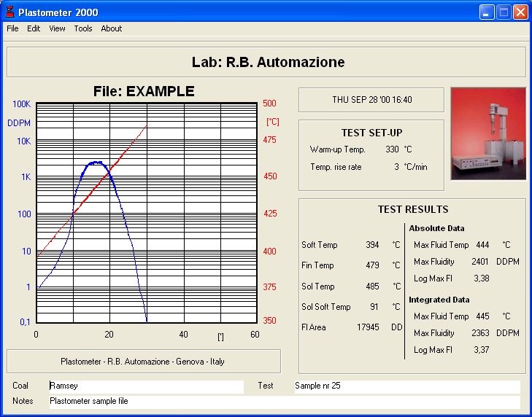Click the Notes field with Plastometer sample file
Screen dimensions: 532x417
pyautogui.click(x=285, y=402)
